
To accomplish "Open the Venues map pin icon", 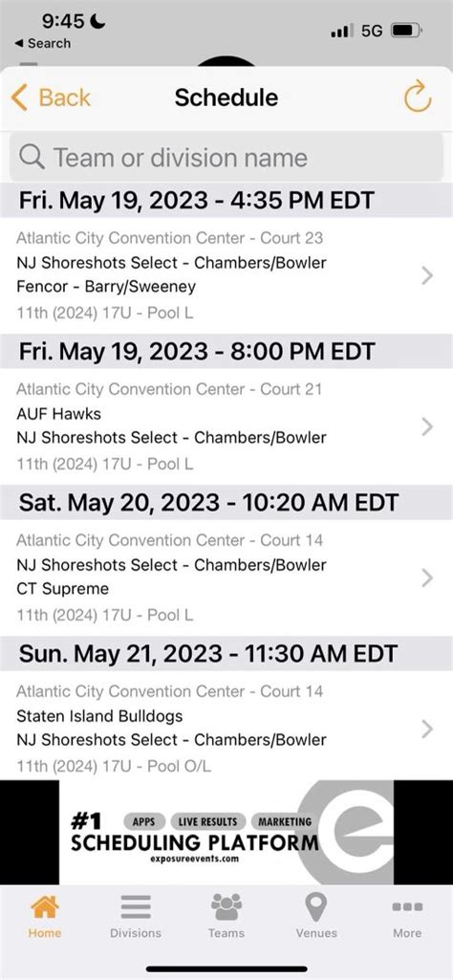I will [x=316, y=907].
